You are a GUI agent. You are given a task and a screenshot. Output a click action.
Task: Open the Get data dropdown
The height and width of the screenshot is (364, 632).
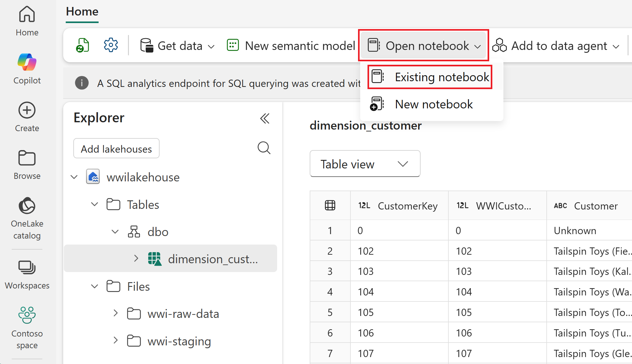tap(177, 46)
